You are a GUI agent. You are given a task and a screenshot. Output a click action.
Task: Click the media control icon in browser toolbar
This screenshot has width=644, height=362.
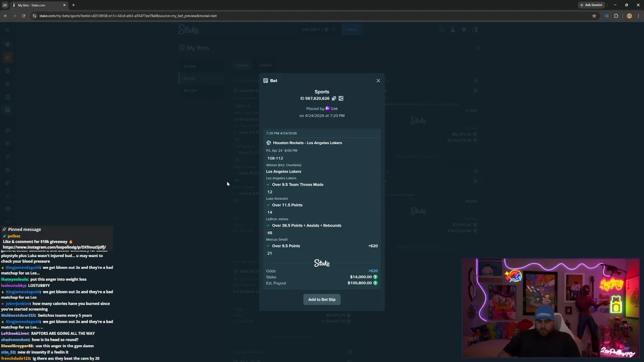(607, 16)
